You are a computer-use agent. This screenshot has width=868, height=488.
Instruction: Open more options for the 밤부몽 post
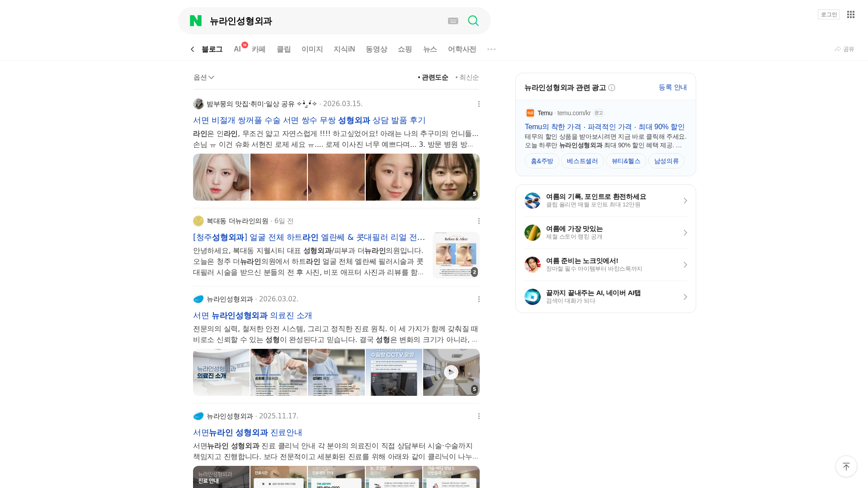pyautogui.click(x=479, y=104)
